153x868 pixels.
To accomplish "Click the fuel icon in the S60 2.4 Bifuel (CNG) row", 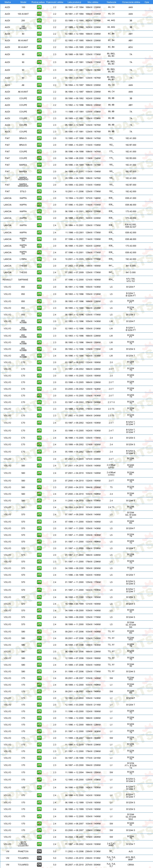I will 39,473.
